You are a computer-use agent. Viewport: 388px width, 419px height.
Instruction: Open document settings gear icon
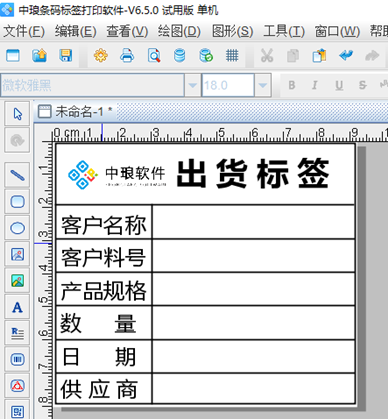[101, 55]
